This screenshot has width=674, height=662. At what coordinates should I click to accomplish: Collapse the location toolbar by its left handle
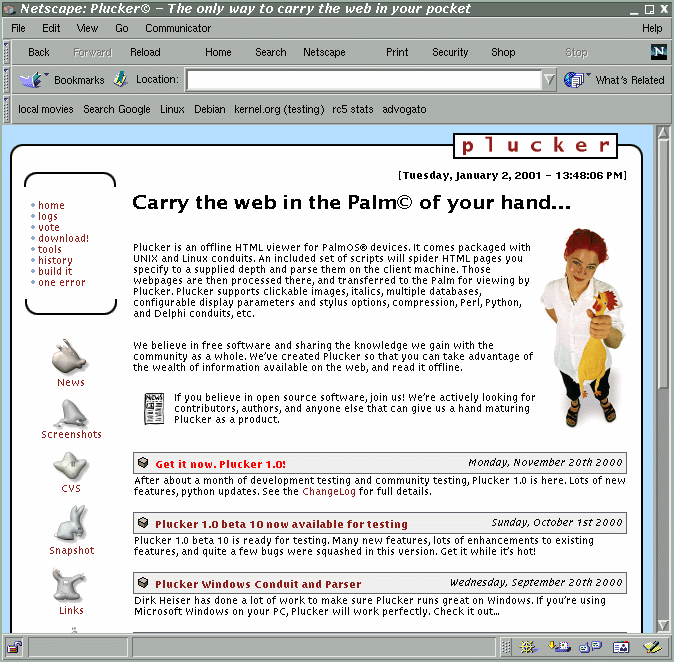pyautogui.click(x=6, y=80)
